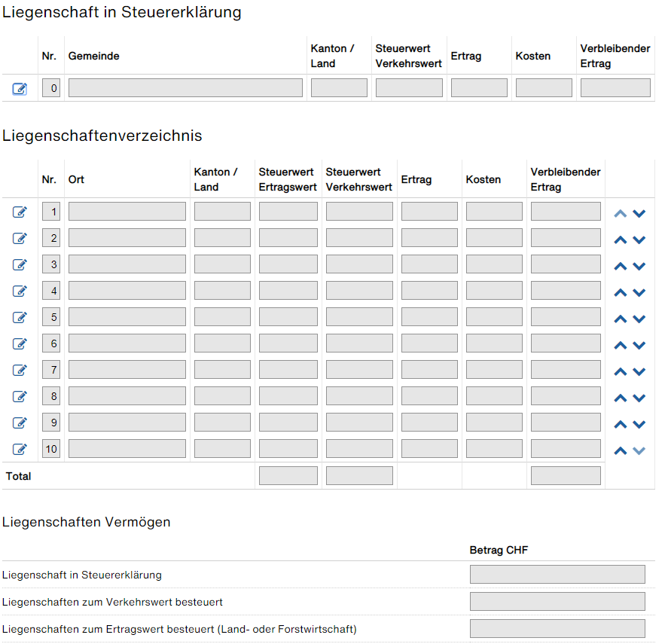Screen dimensions: 668x644
Task: Click Ertrag field in row 5
Action: pyautogui.click(x=429, y=317)
